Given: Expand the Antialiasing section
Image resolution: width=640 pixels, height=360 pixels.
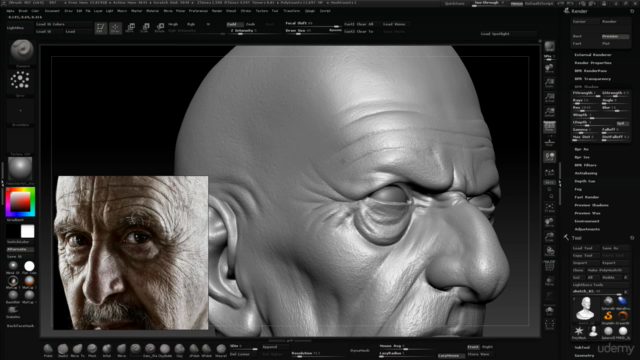Looking at the screenshot, I should click(586, 173).
